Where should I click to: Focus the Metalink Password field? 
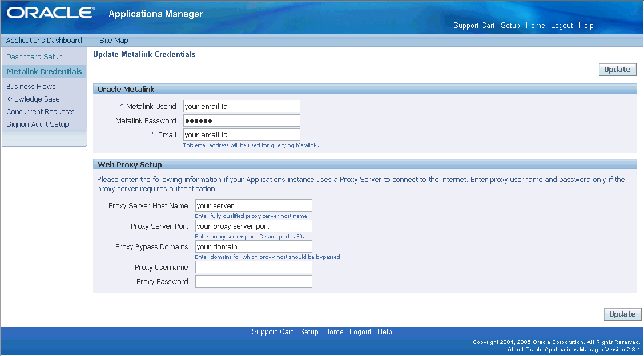(x=241, y=120)
